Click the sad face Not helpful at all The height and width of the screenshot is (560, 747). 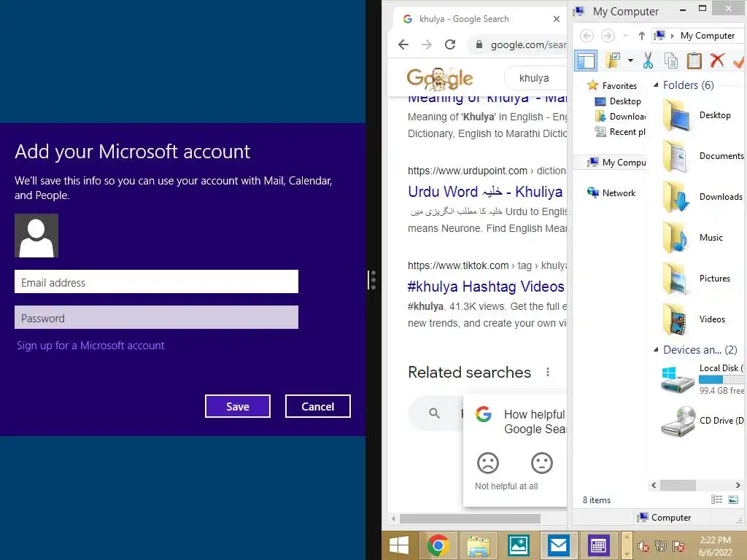(x=488, y=463)
